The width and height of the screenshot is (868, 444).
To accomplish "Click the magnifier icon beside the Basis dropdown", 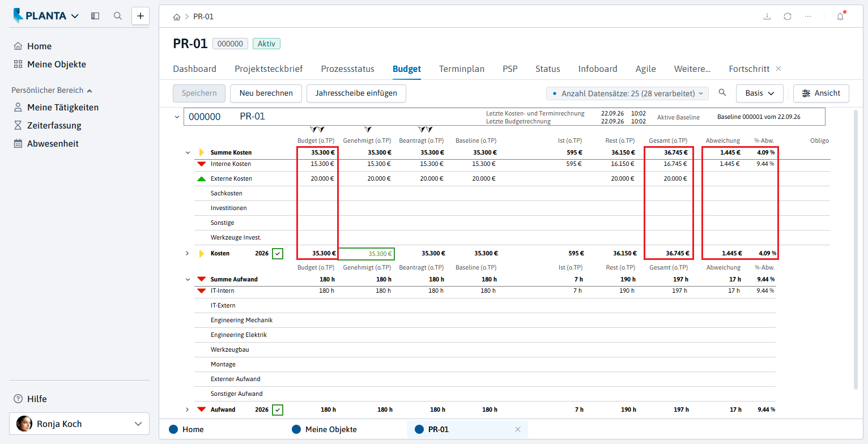I will 722,93.
